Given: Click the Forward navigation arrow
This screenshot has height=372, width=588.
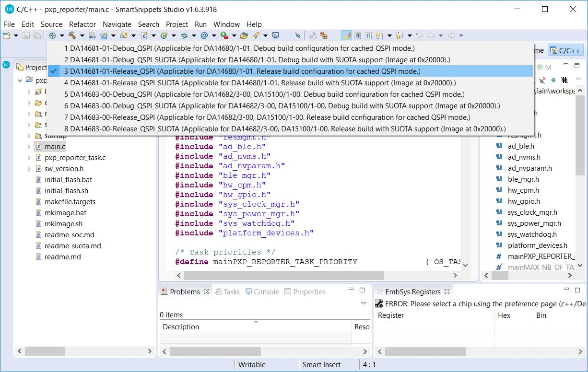Looking at the screenshot, I should pos(451,35).
